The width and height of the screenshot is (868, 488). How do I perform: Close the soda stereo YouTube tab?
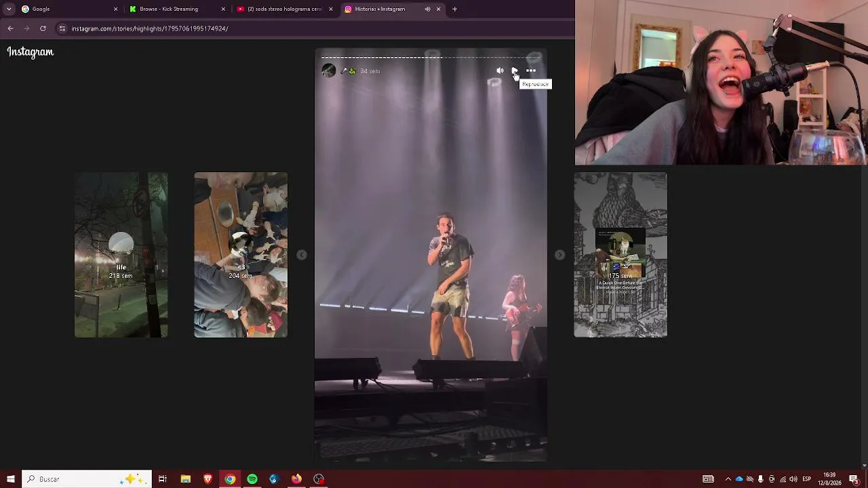[x=331, y=9]
